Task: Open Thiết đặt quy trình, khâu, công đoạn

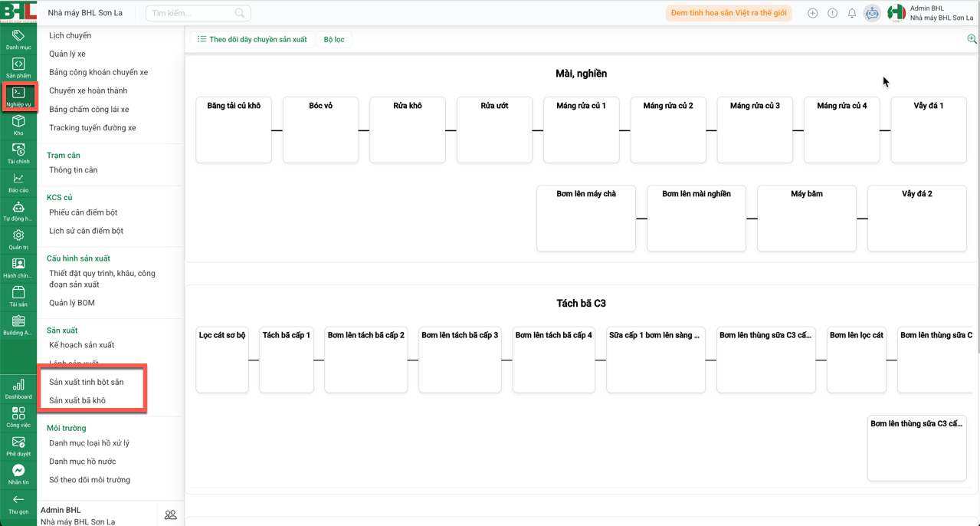Action: (102, 278)
